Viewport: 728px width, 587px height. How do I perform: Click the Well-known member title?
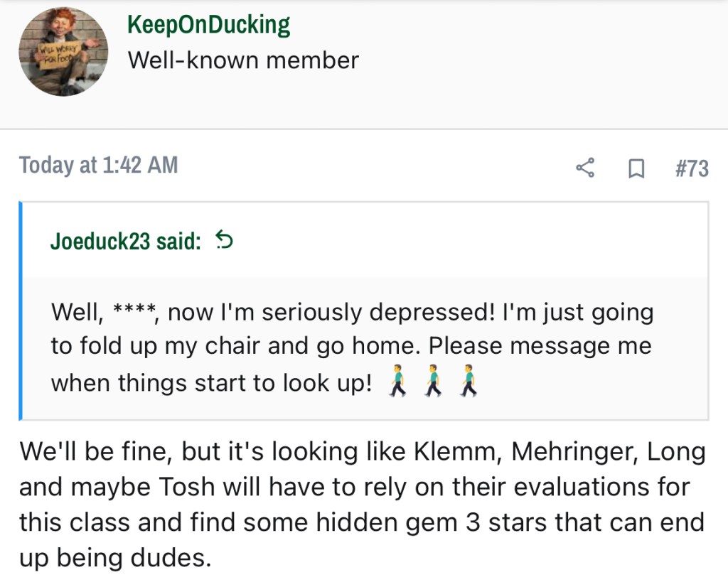(x=243, y=60)
